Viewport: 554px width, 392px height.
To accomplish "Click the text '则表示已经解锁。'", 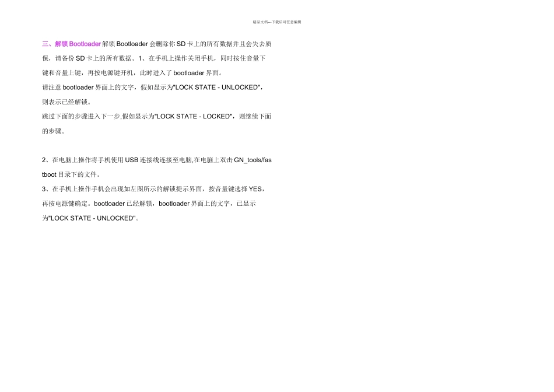I will click(67, 102).
